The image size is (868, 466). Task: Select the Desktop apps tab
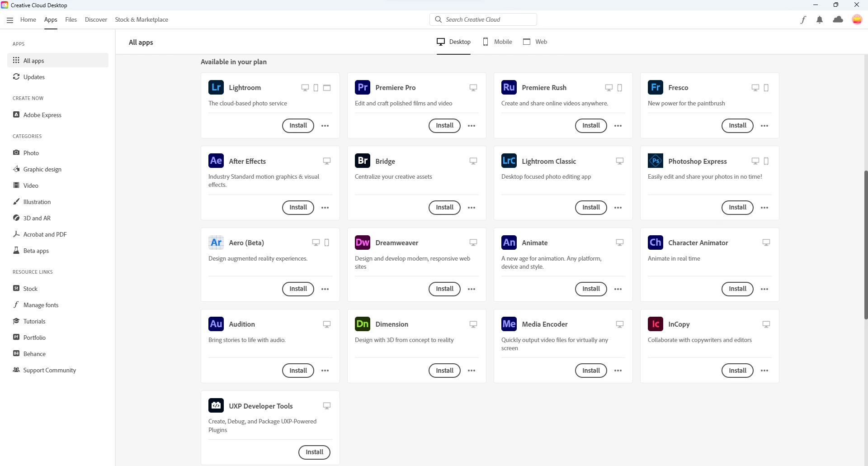tap(453, 42)
